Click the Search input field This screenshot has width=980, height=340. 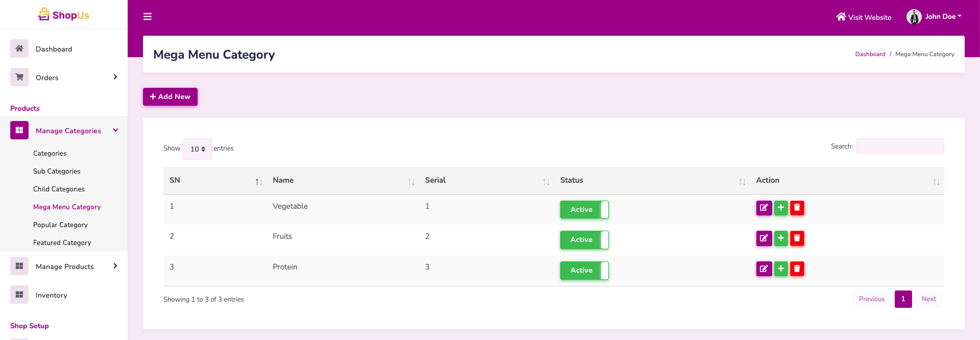pyautogui.click(x=900, y=147)
